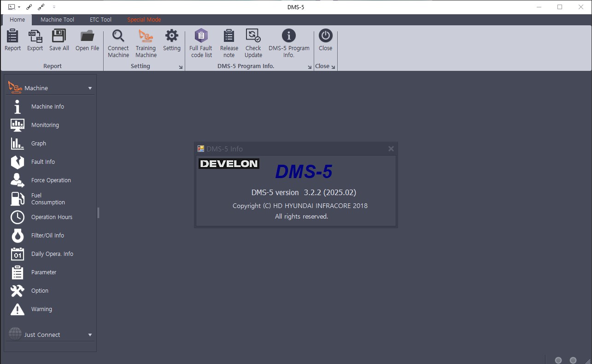Click 'Copyright (C) HD HYUNDAI INFRACORE 2018' text
Screen dimensions: 592x364
pos(300,206)
